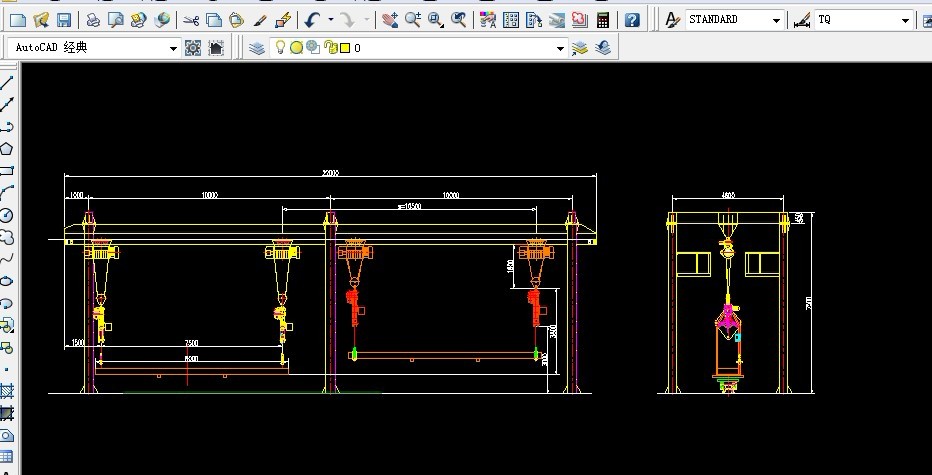This screenshot has width=932, height=475.
Task: Click the Workspace Settings gear button
Action: pyautogui.click(x=193, y=48)
